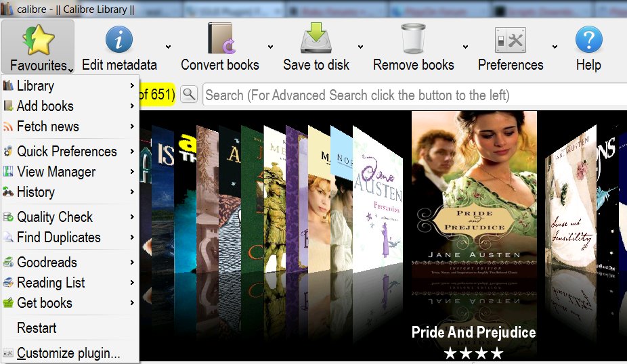Click the Customize plugin icon
This screenshot has width=627, height=364.
coord(8,353)
